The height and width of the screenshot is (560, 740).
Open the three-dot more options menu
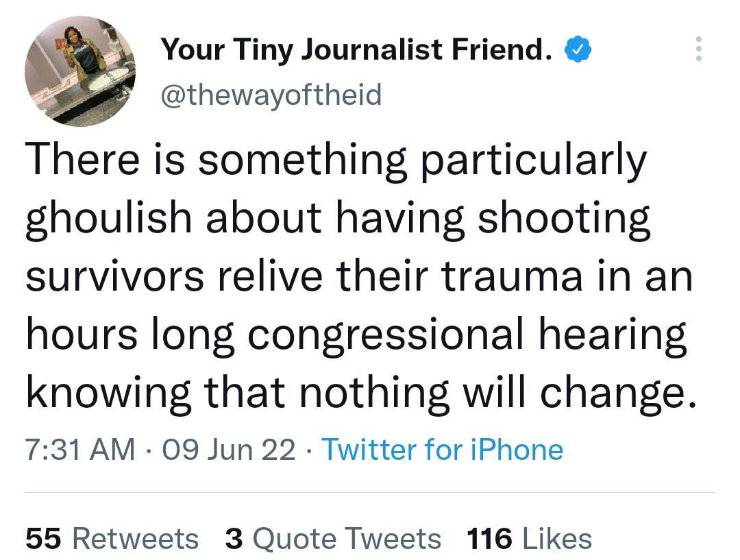[x=700, y=48]
